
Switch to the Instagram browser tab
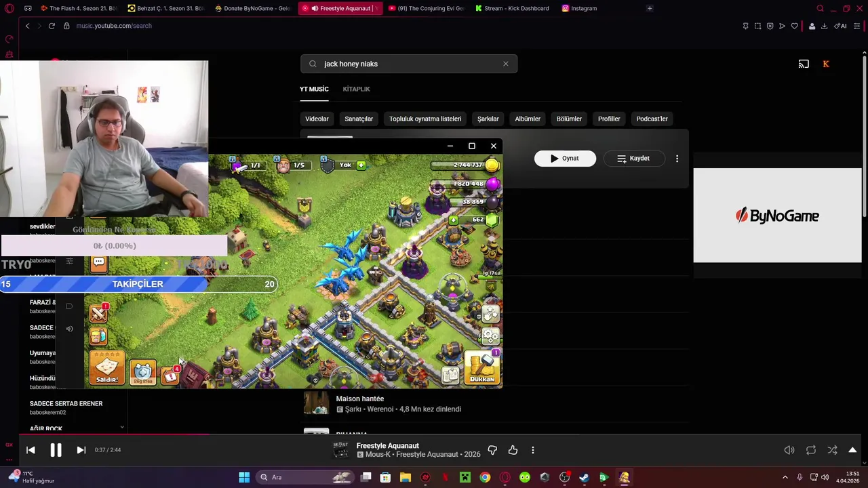click(x=579, y=8)
